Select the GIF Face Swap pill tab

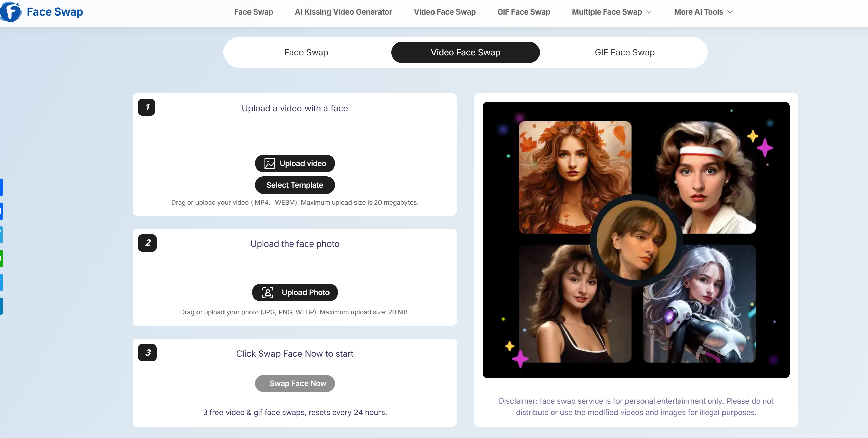point(624,52)
